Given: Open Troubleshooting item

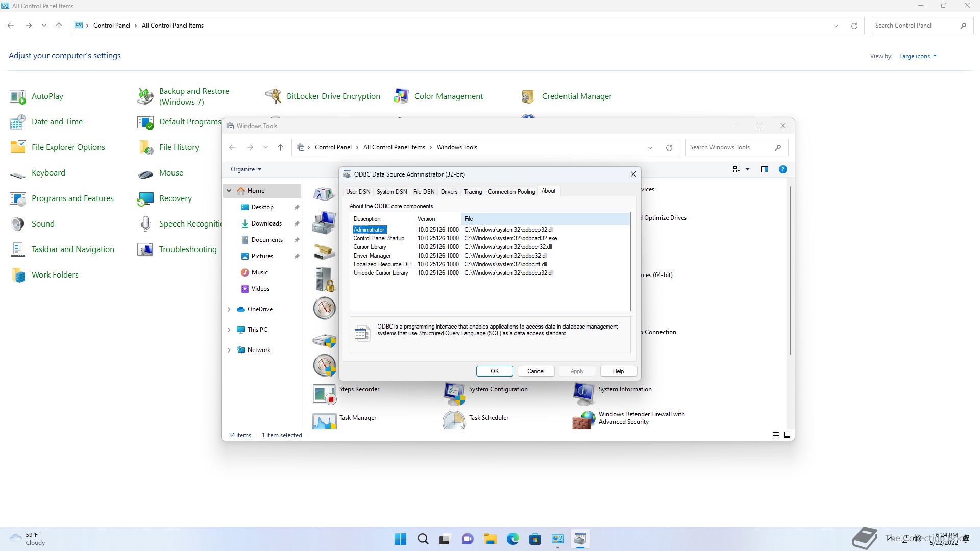Looking at the screenshot, I should pos(177,249).
